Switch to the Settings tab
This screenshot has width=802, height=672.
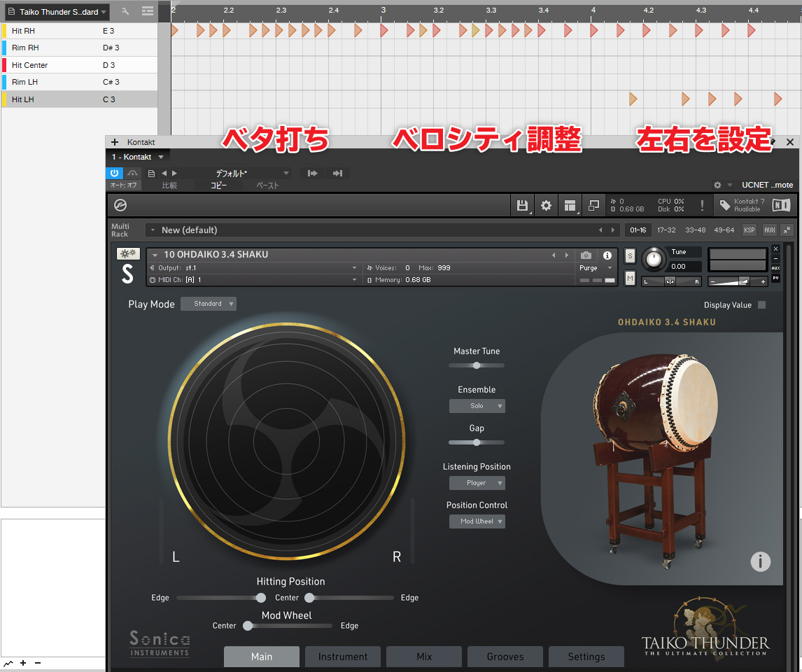[586, 657]
